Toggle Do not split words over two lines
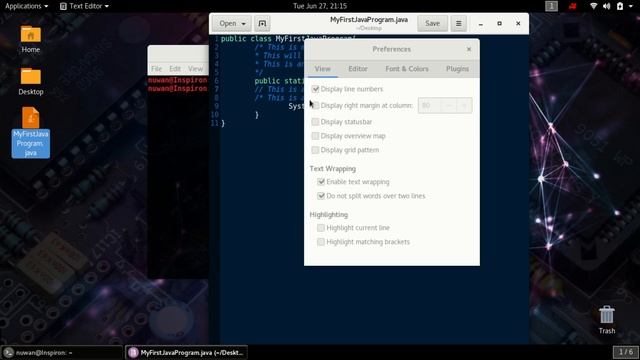The image size is (640, 360). click(321, 196)
